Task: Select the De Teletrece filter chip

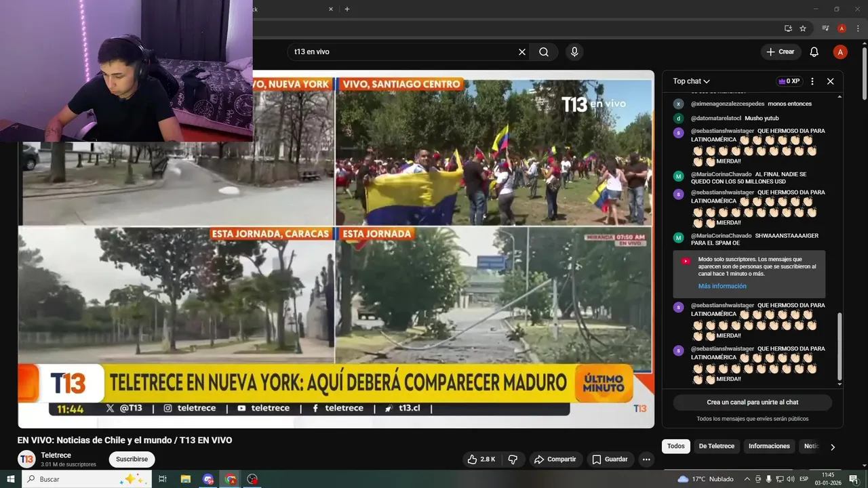Action: pyautogui.click(x=717, y=446)
